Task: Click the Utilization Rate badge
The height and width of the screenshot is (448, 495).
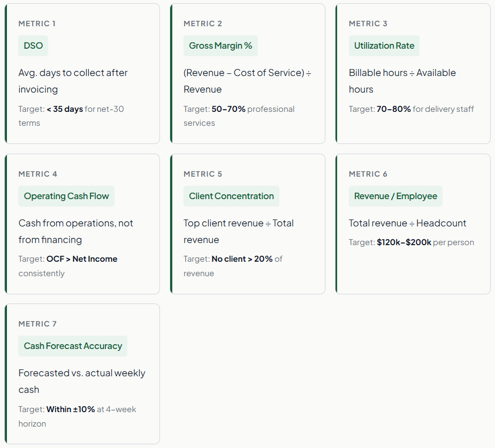Action: pos(384,46)
